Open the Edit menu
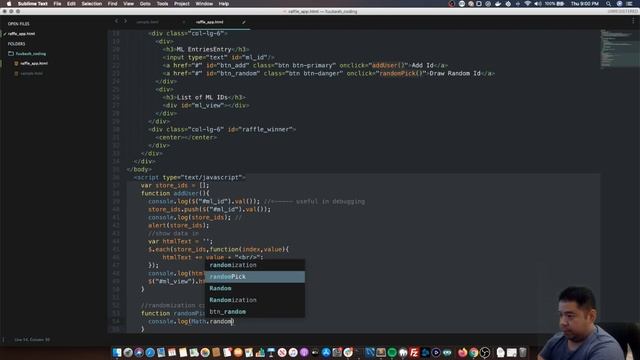Image resolution: width=640 pixels, height=360 pixels. click(71, 4)
